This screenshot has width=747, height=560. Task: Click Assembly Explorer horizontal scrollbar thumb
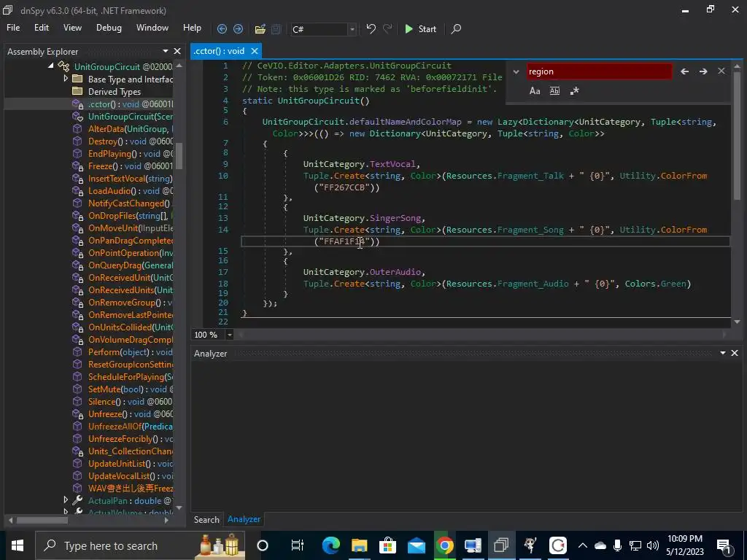point(42,521)
